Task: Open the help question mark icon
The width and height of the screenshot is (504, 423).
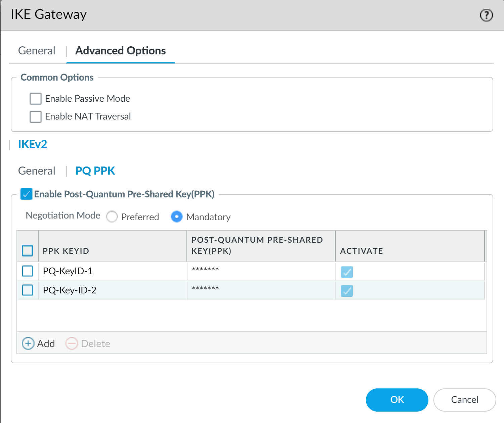Action: pos(486,15)
